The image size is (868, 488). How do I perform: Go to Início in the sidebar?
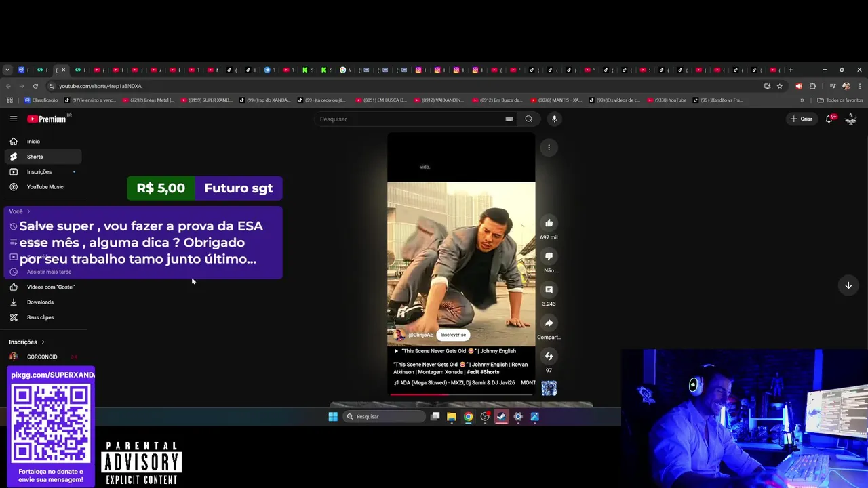coord(43,142)
